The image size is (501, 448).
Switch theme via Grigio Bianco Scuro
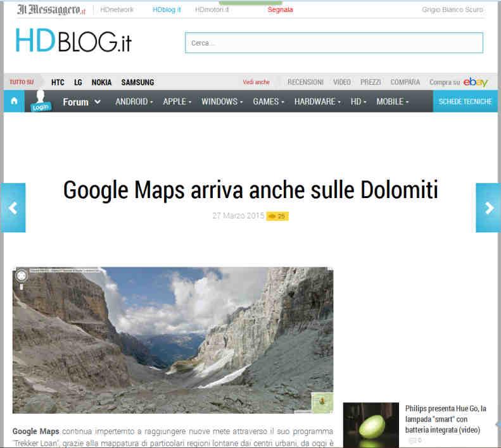452,9
